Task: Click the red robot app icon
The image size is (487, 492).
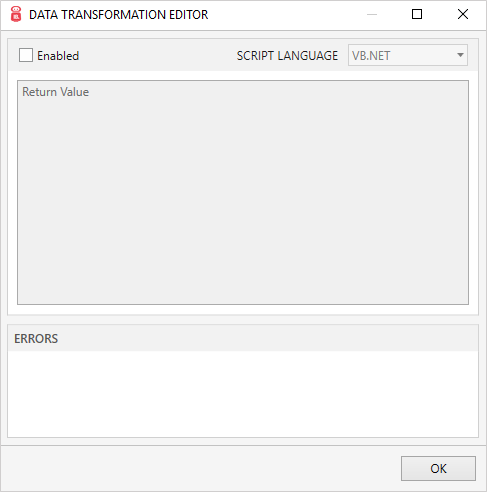Action: 16,14
